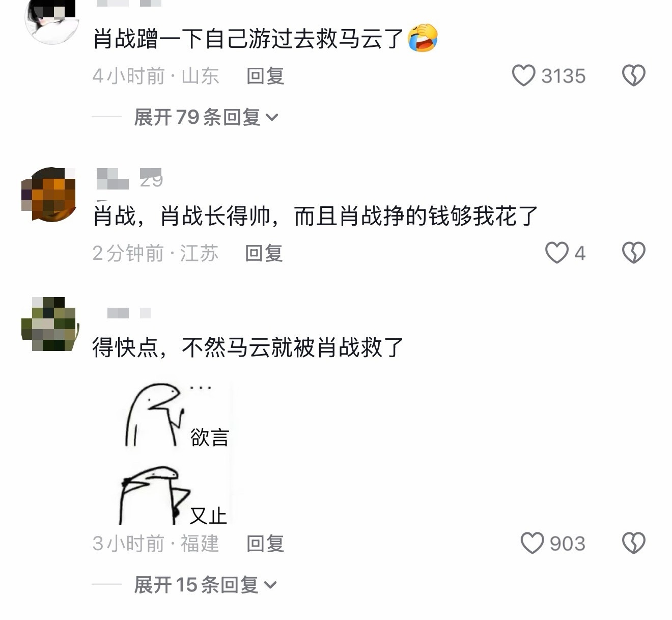Expand 展开15条回复 replies
672x620 pixels.
click(205, 585)
